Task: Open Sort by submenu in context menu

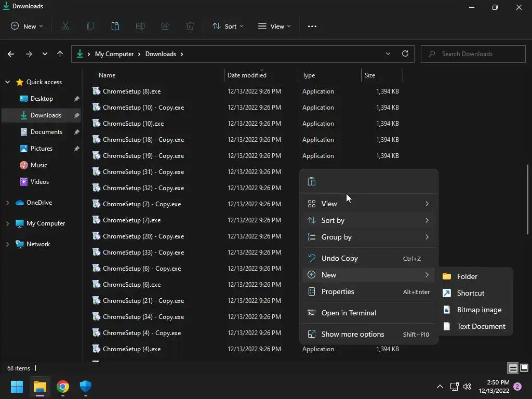Action: pyautogui.click(x=368, y=220)
